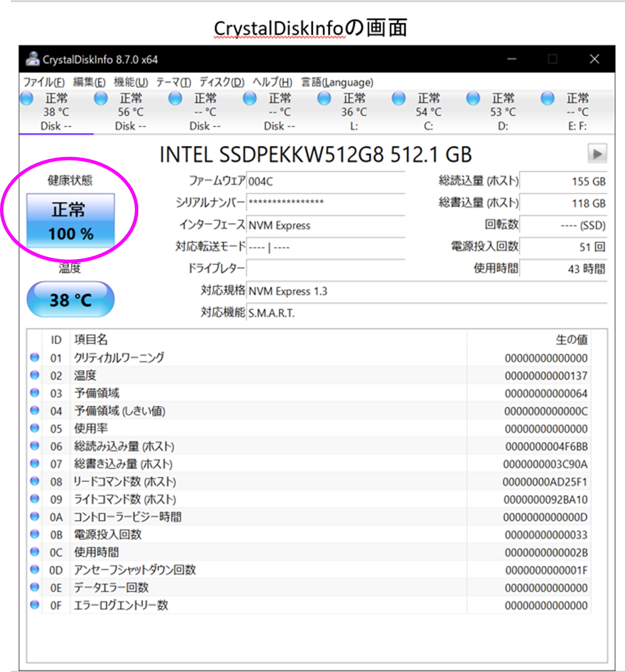Click the 正常 100 % health status button
This screenshot has height=672, width=625.
(71, 221)
